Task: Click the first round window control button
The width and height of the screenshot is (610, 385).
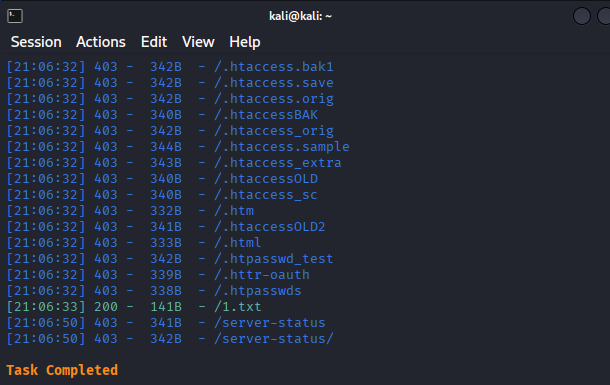Action: click(x=582, y=16)
